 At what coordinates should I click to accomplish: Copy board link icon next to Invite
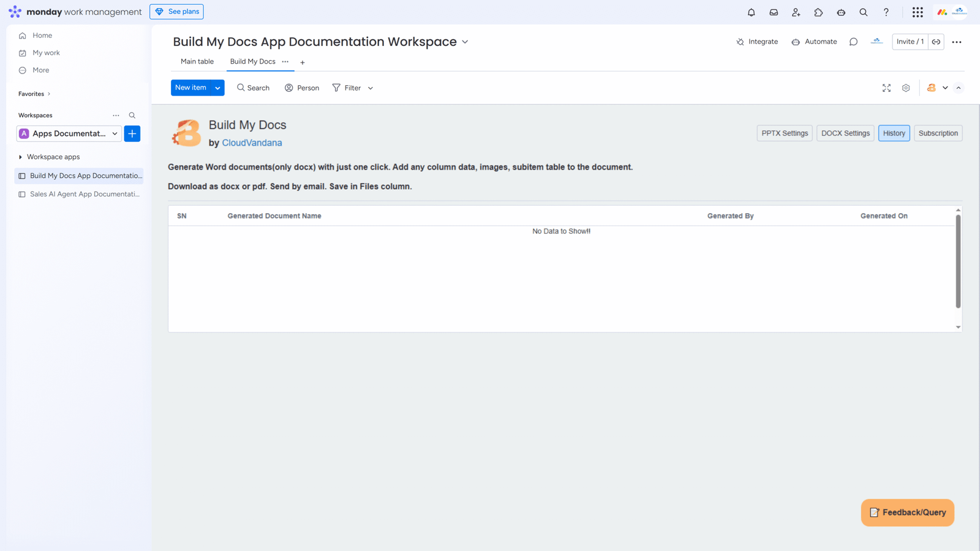pos(936,42)
